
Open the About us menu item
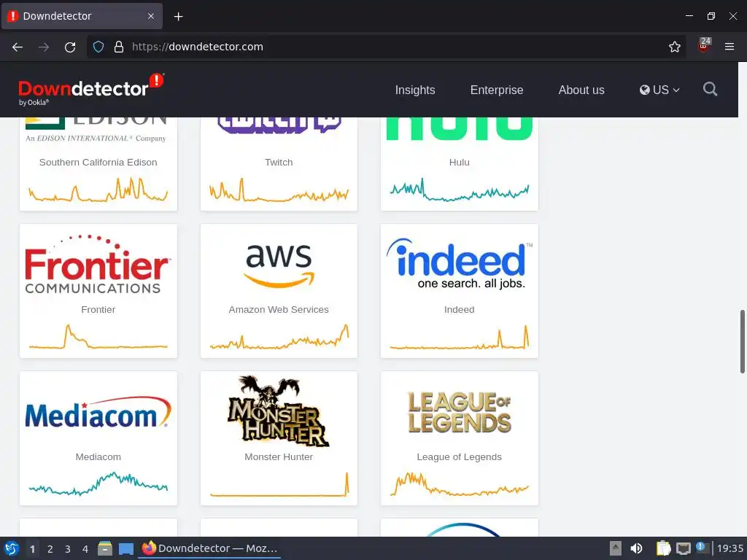pos(581,90)
